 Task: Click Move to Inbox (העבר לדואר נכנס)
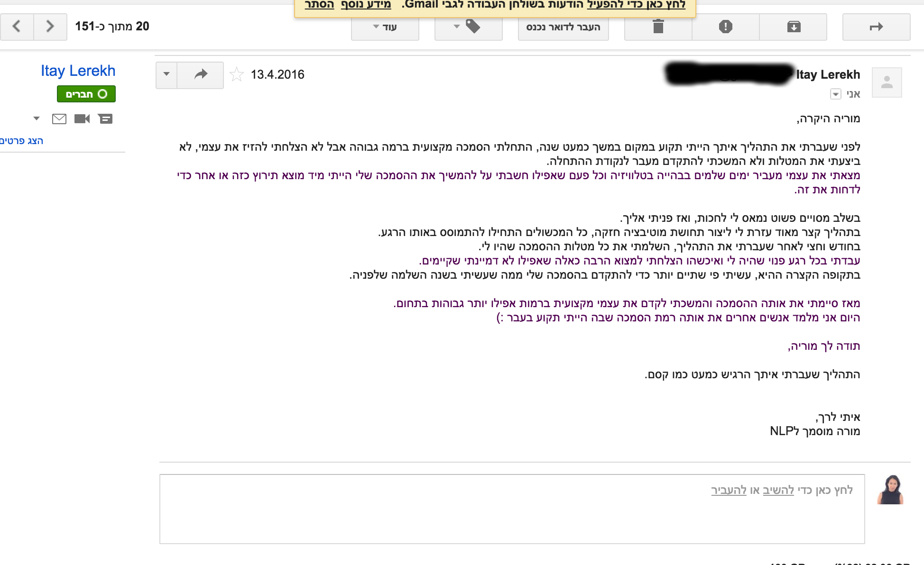click(563, 27)
